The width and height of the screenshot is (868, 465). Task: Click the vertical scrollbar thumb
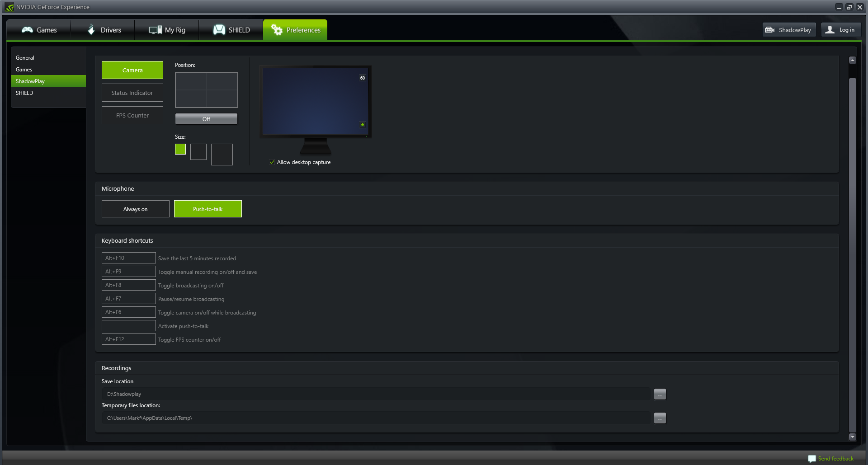[853, 255]
